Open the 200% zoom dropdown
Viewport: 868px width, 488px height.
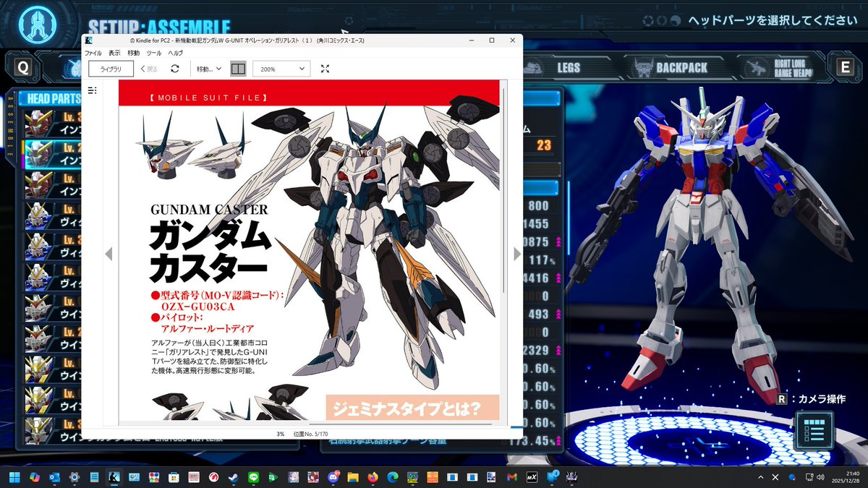click(281, 69)
